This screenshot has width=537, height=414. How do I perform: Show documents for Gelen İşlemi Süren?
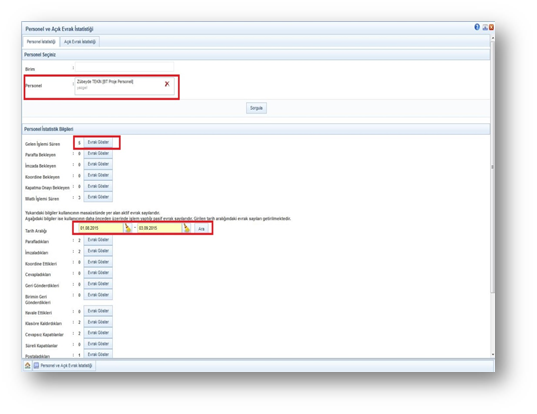click(98, 142)
